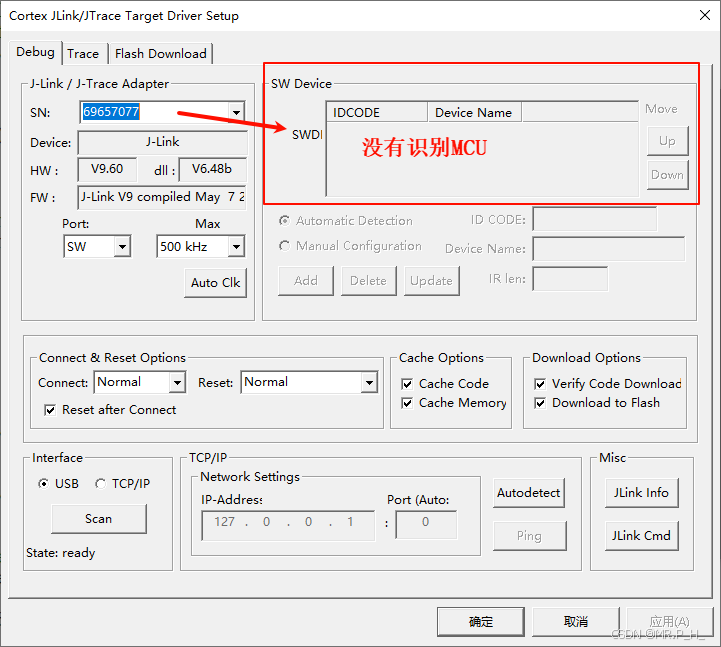
Task: Click the Scan button
Action: tap(99, 519)
